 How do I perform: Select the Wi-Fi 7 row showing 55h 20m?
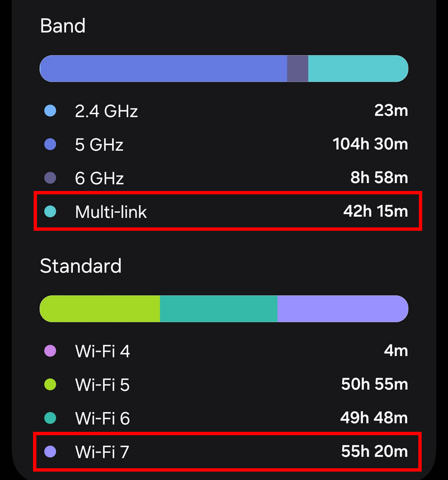(x=227, y=451)
